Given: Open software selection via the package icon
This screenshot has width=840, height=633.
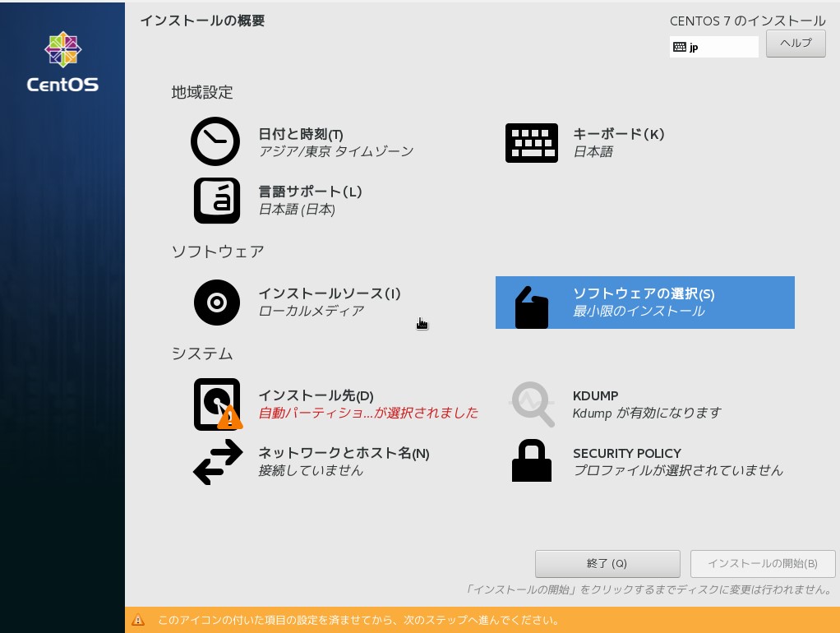Looking at the screenshot, I should [x=531, y=307].
